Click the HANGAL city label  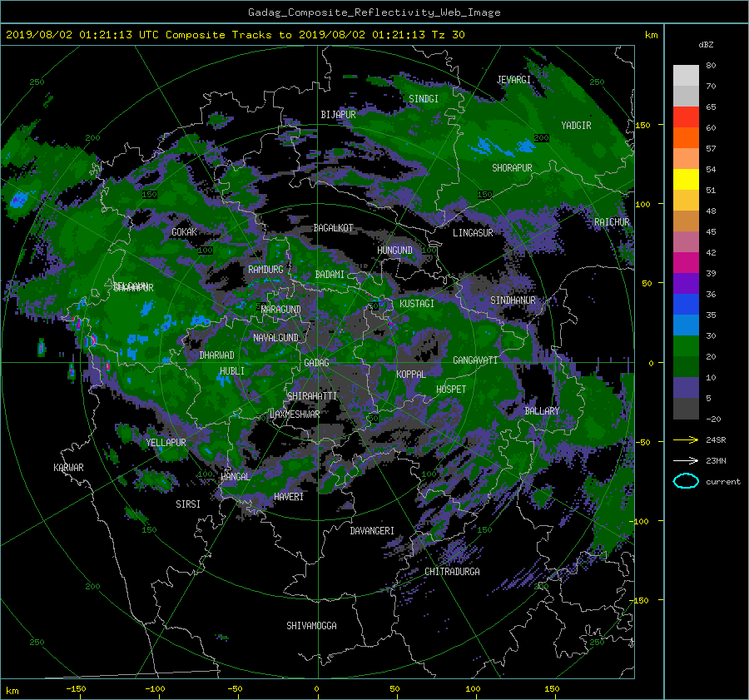[x=236, y=476]
